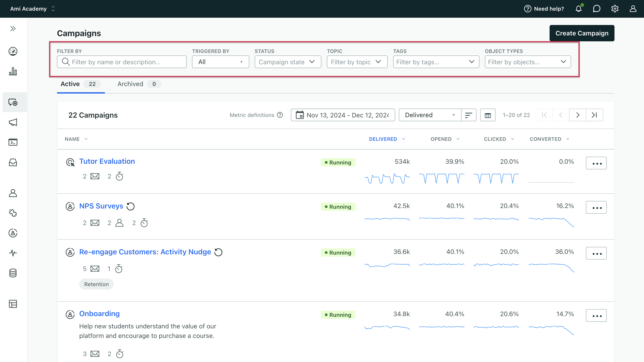The image size is (644, 362).
Task: Open Filter by objects dropdown
Action: [x=528, y=62]
